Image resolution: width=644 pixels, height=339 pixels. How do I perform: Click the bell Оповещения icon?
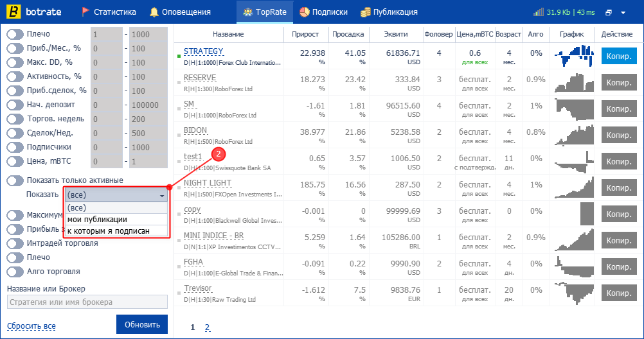click(154, 12)
